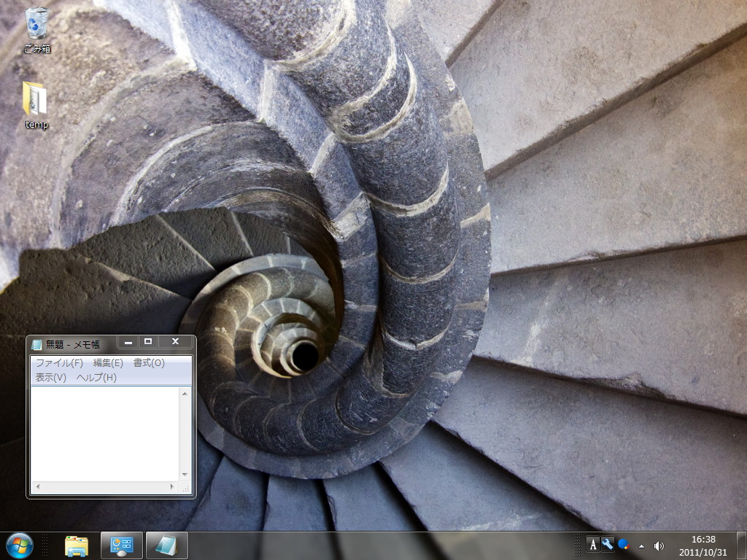
Task: Switch to Notepad taskbar button
Action: point(167,545)
